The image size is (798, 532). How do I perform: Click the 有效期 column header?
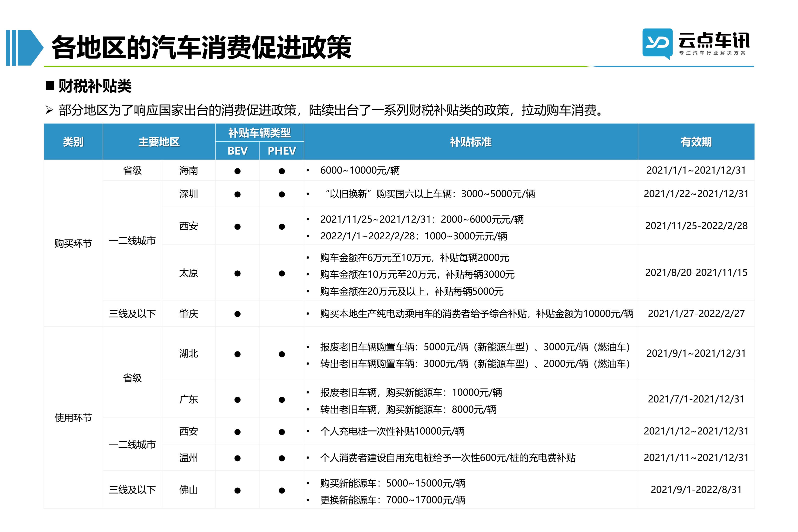click(x=696, y=142)
